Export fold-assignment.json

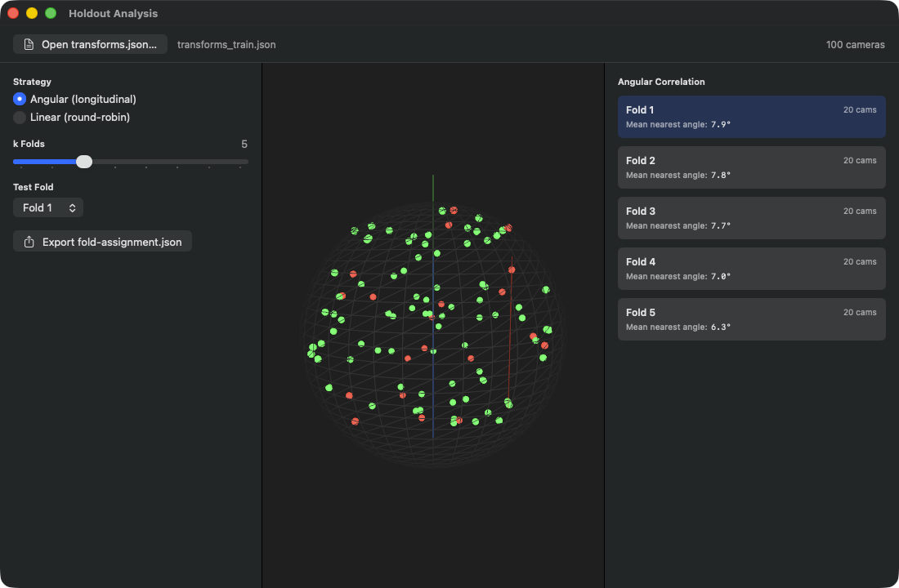[x=102, y=242]
